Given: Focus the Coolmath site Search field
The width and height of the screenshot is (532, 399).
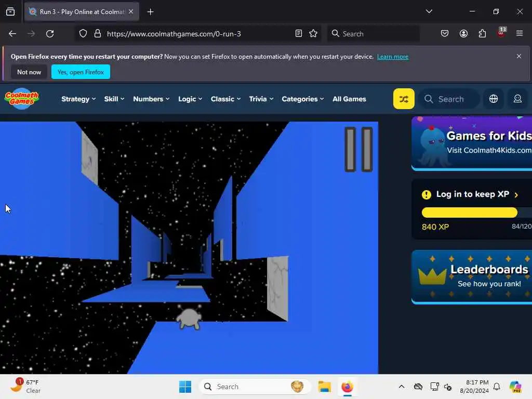Looking at the screenshot, I should click(x=450, y=99).
